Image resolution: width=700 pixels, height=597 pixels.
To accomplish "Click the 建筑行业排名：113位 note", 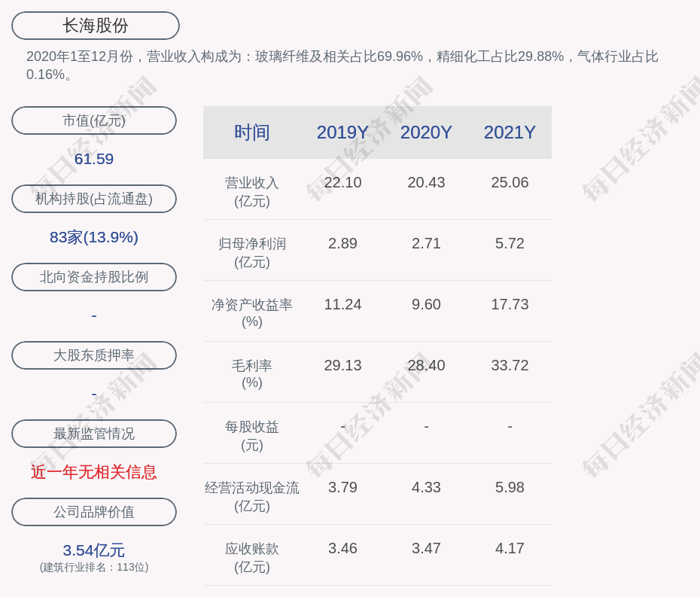I will pyautogui.click(x=94, y=567).
